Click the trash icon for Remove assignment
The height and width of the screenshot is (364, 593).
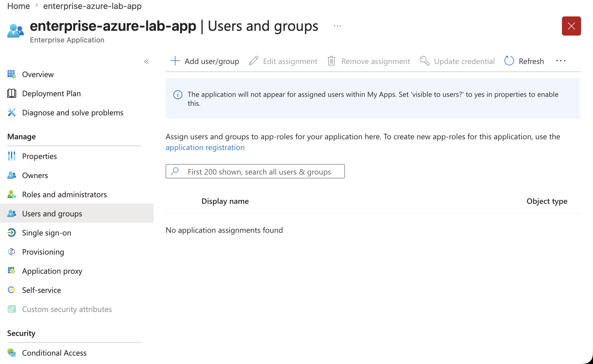coord(331,61)
